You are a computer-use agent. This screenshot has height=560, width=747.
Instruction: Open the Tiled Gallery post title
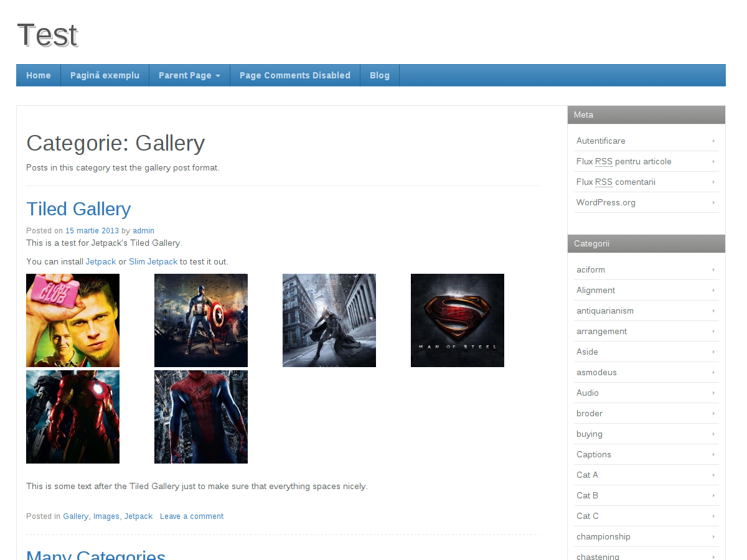(x=78, y=208)
